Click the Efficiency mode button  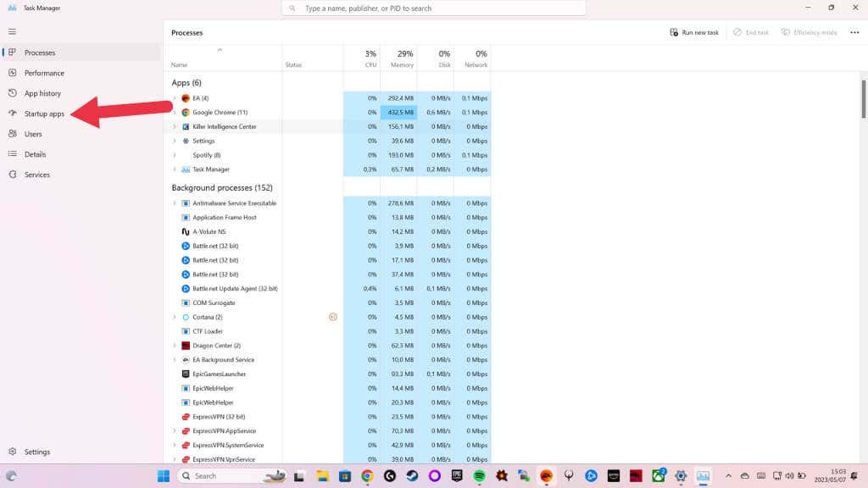coord(809,33)
